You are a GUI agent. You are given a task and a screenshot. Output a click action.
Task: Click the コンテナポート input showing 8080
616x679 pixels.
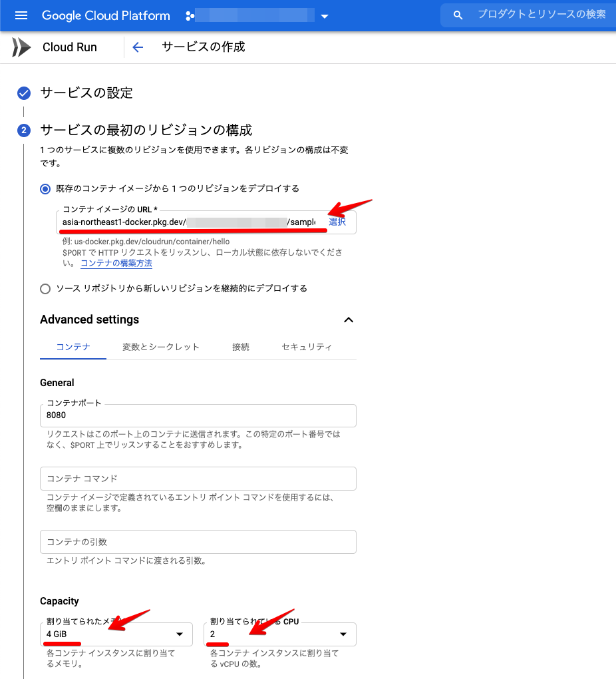(x=198, y=416)
